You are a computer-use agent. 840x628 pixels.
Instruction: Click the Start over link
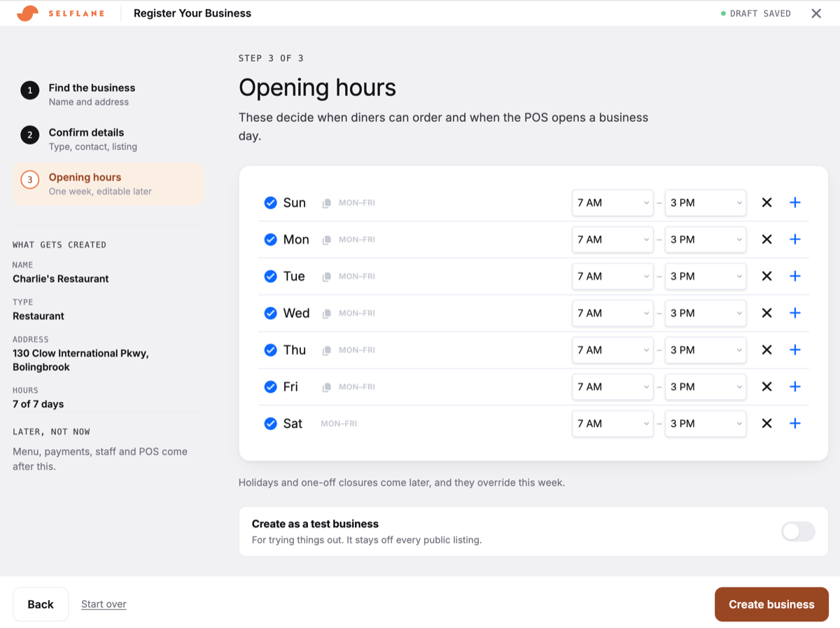pos(104,604)
